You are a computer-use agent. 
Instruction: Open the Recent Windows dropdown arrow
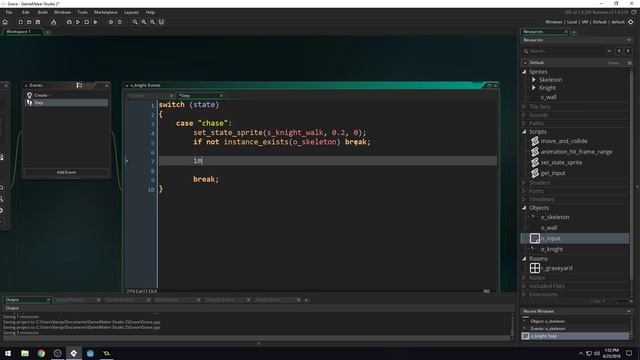click(629, 311)
